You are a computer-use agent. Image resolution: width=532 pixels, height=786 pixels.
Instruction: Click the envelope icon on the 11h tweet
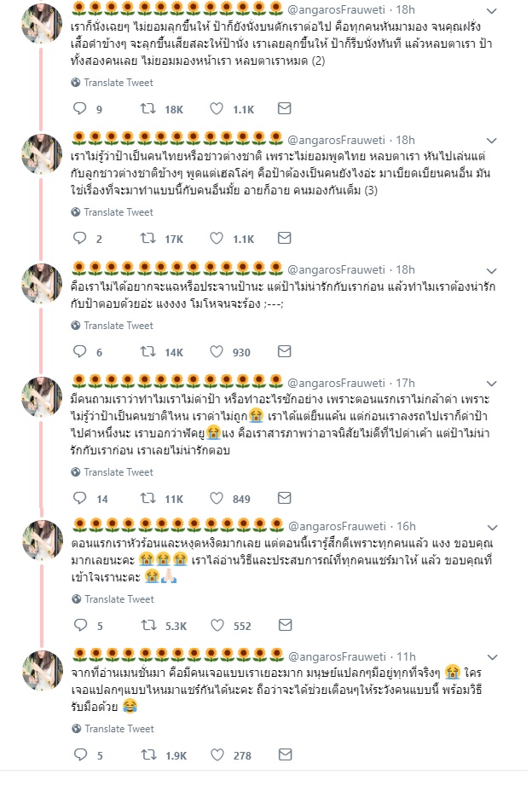(x=286, y=754)
